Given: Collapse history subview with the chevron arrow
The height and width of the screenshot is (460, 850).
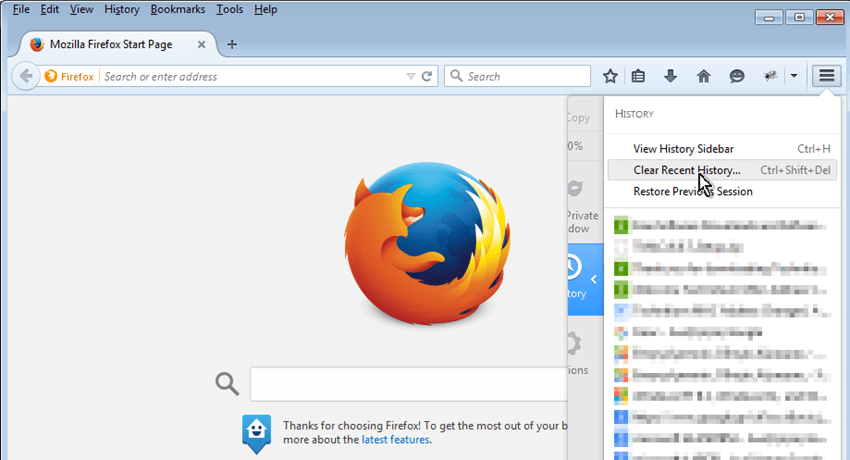Looking at the screenshot, I should click(594, 280).
